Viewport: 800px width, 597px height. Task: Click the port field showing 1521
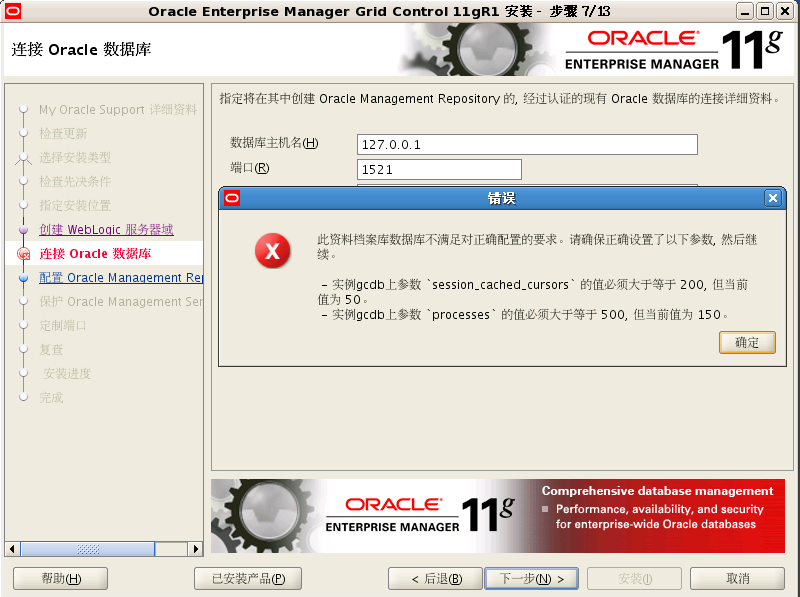point(439,169)
